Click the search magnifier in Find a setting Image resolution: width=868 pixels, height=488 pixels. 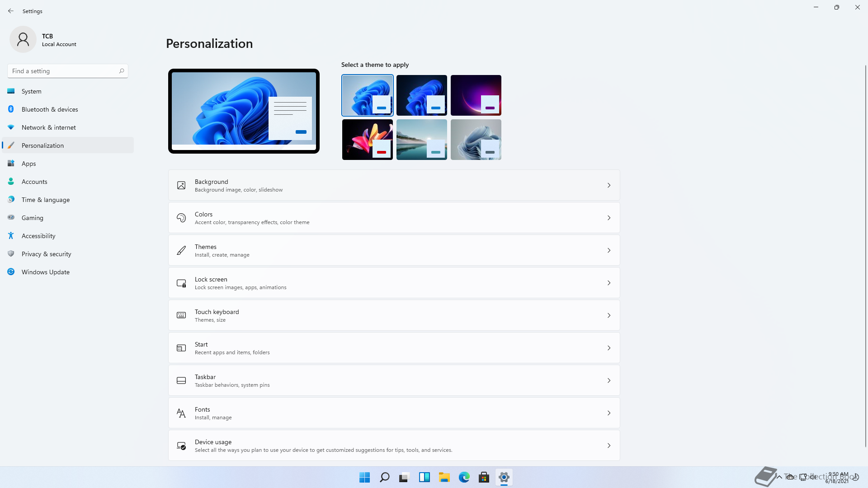click(122, 71)
